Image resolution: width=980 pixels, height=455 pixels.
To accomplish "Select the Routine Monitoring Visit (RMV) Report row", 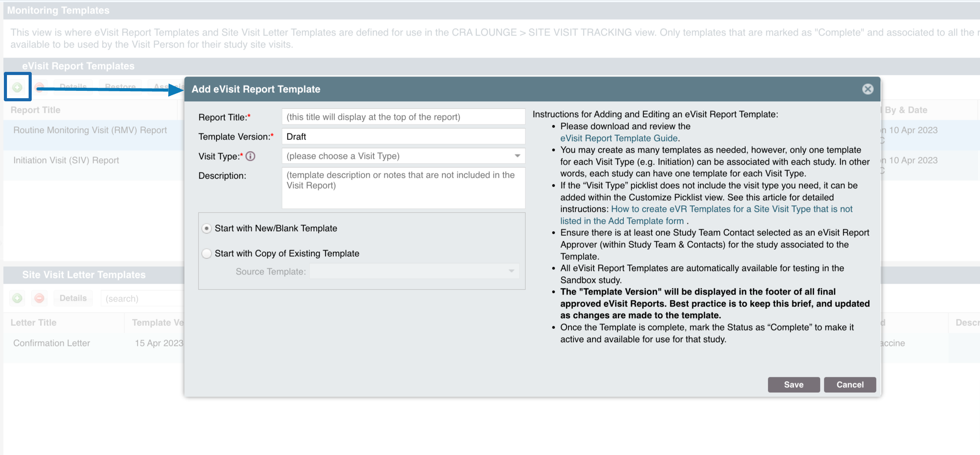I will pos(94,135).
